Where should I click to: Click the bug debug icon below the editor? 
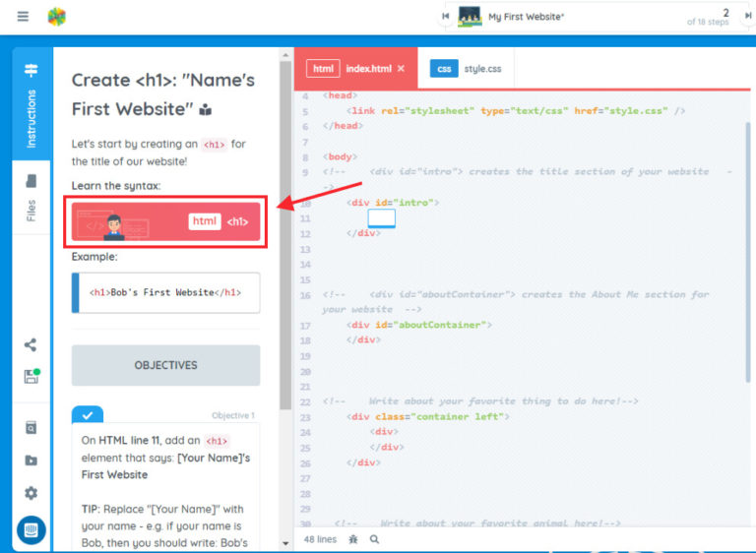coord(352,539)
